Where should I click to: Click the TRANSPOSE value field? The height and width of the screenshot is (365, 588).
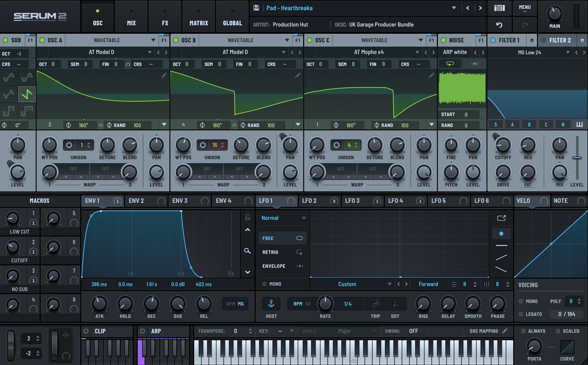click(x=236, y=331)
